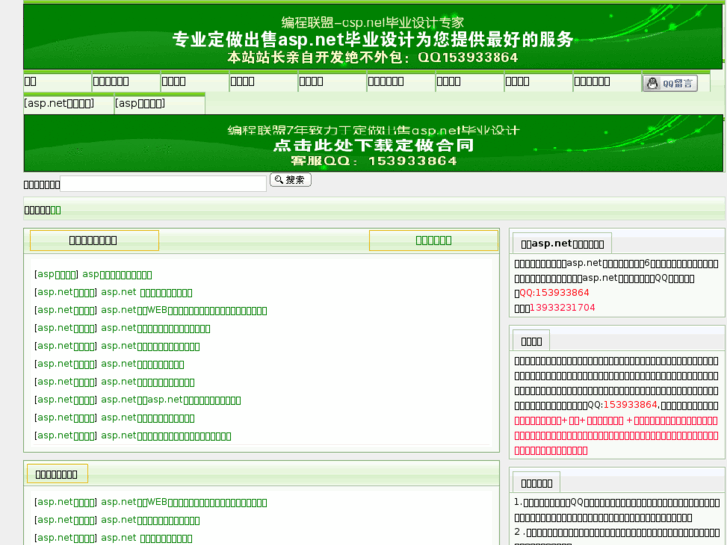Open the top banner 专业定做出售asp.net毕业设计
The image size is (727, 545).
tap(373, 37)
